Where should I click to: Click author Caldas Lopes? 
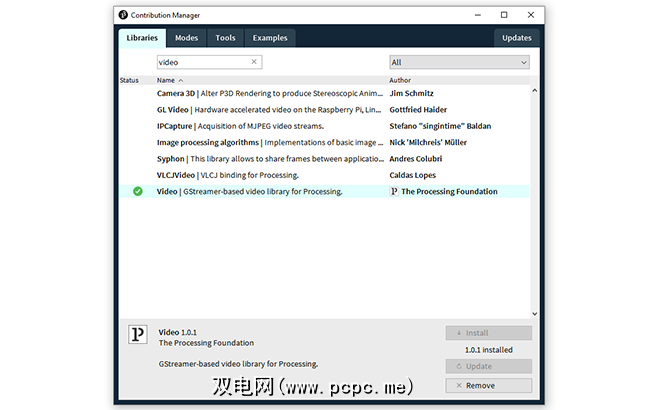[412, 175]
